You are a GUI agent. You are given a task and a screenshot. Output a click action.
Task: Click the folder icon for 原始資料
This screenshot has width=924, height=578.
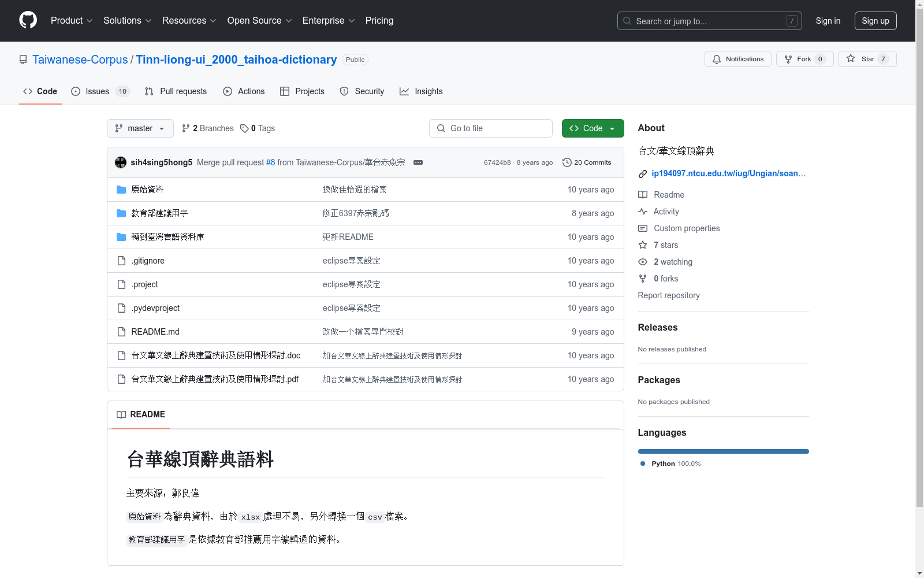point(121,190)
